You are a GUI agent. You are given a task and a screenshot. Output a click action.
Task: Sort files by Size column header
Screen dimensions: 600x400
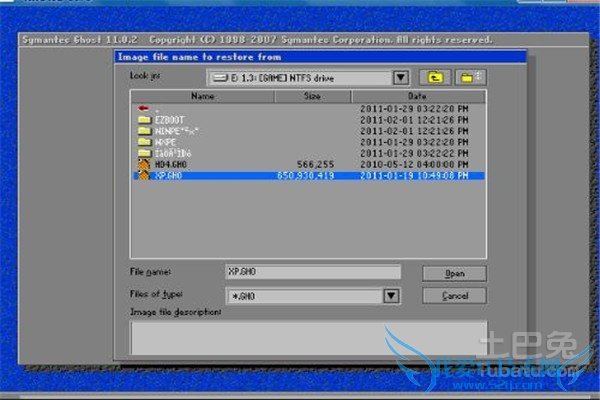[x=311, y=96]
